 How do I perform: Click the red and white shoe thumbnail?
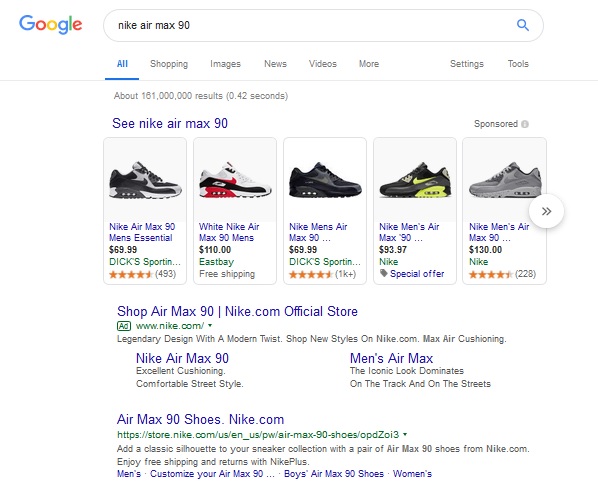(235, 180)
